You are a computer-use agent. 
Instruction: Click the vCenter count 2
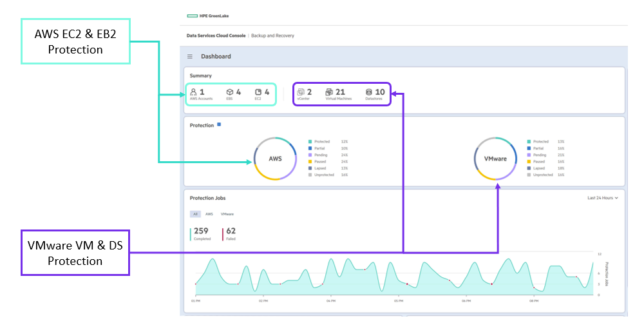[x=309, y=92]
